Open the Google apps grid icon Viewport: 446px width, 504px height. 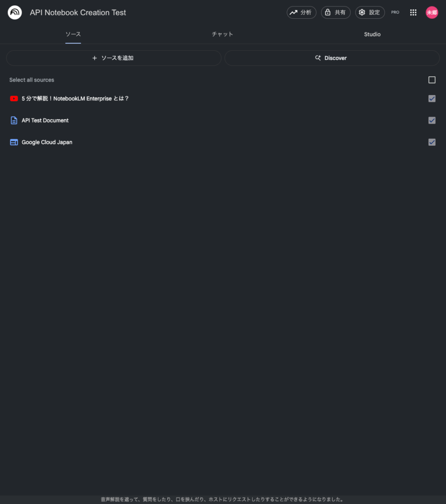click(413, 12)
